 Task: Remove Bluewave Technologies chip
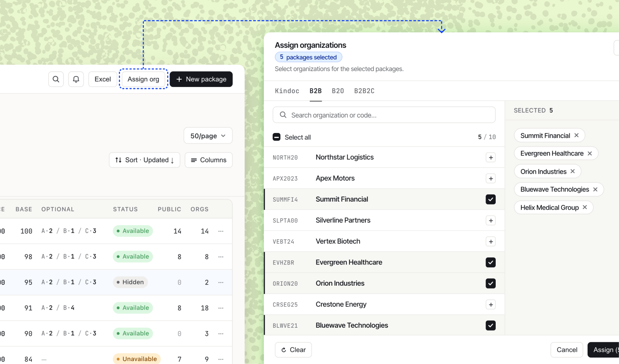coord(595,189)
